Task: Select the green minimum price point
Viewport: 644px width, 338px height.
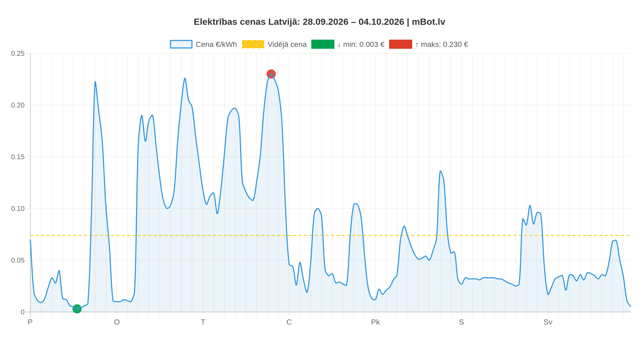Action: tap(77, 309)
